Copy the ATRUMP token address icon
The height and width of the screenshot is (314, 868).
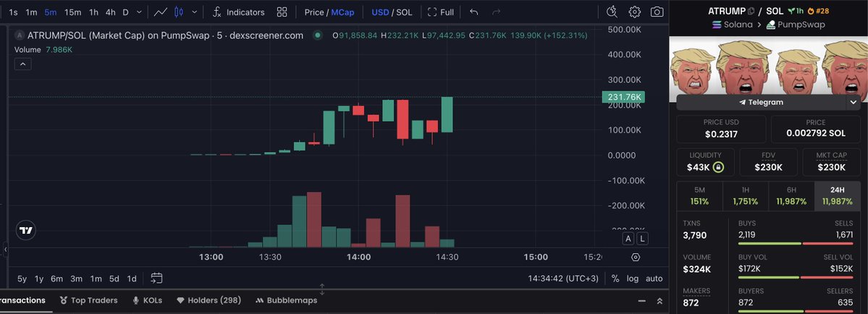[751, 11]
